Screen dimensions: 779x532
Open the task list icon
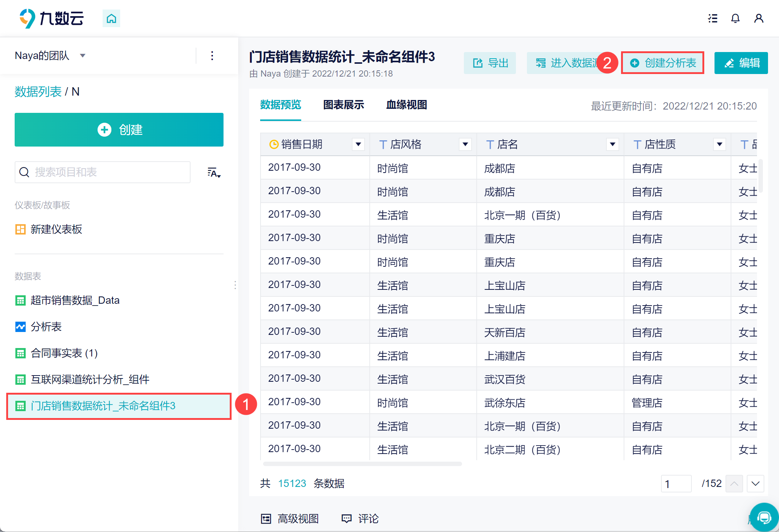click(713, 18)
